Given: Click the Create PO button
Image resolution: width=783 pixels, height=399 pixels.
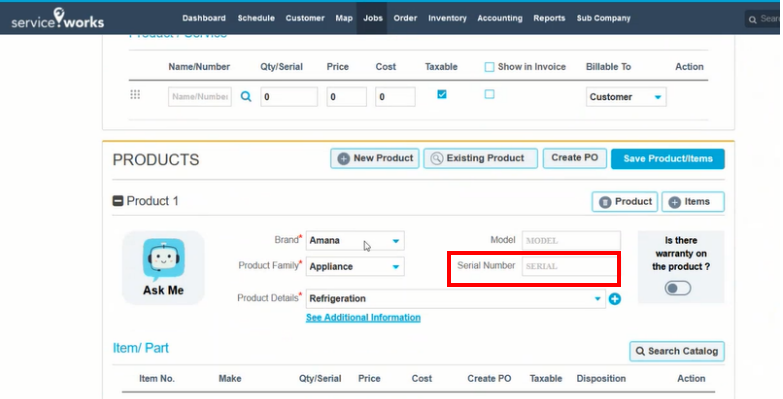Looking at the screenshot, I should coord(575,158).
